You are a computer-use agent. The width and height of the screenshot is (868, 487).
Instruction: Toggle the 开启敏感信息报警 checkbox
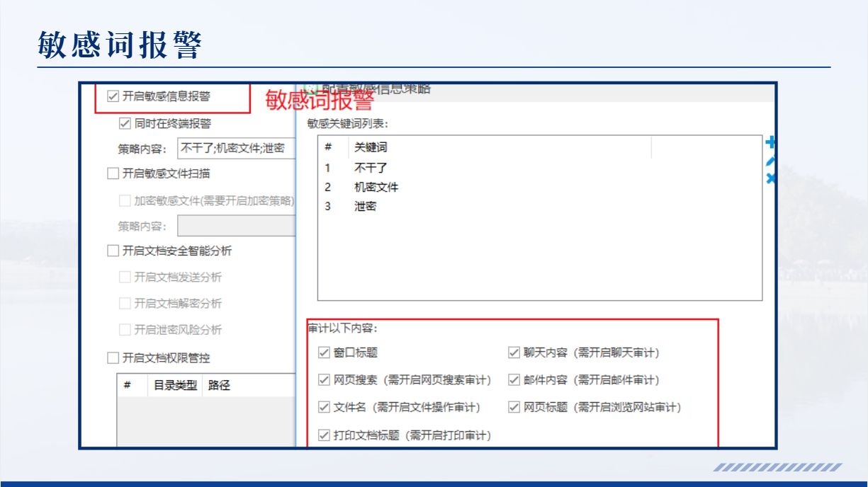click(x=113, y=96)
